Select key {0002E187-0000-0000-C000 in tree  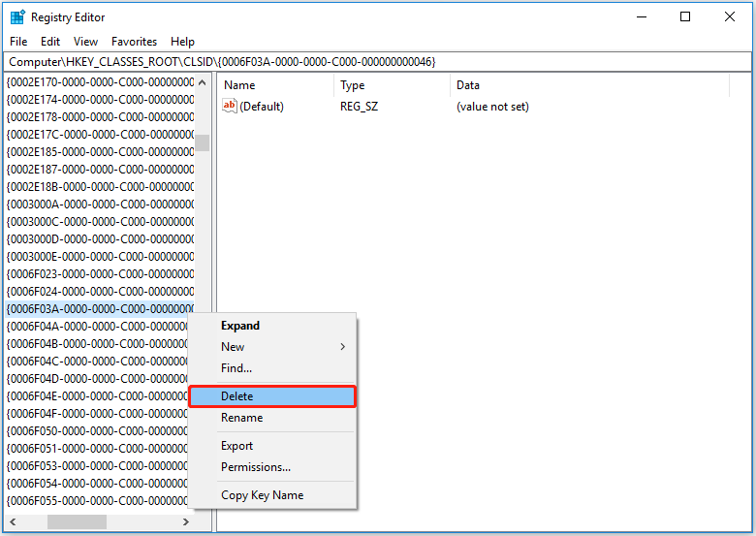point(100,170)
